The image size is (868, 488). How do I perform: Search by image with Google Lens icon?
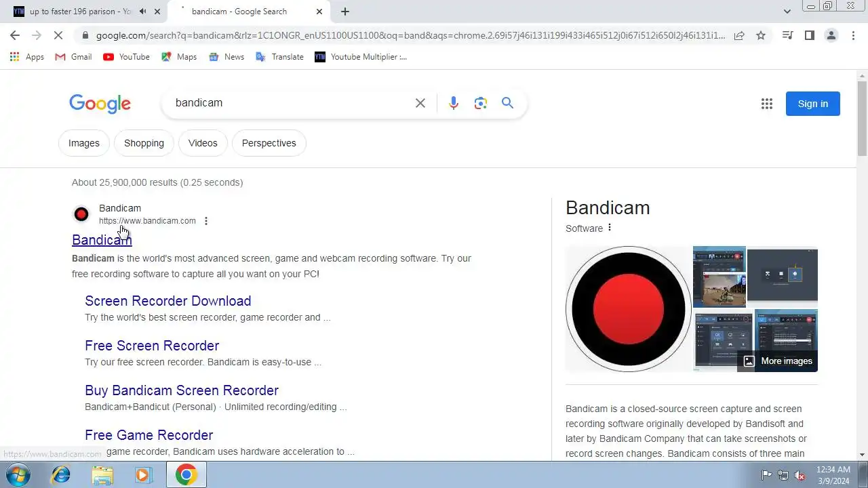tap(481, 103)
